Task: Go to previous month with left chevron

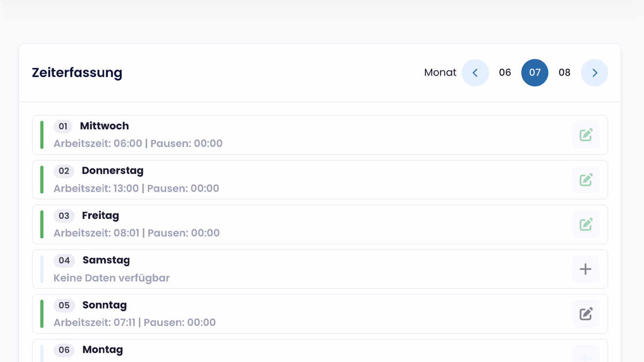Action: (x=475, y=73)
